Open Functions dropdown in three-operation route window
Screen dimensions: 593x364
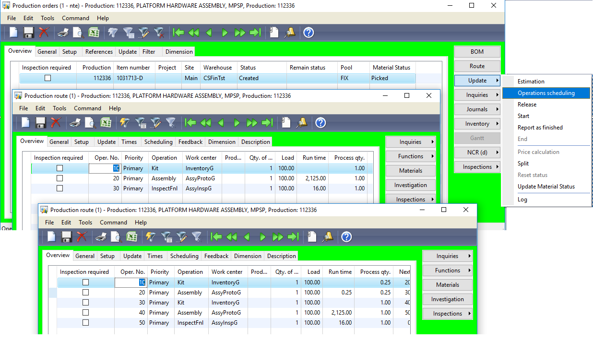point(411,156)
